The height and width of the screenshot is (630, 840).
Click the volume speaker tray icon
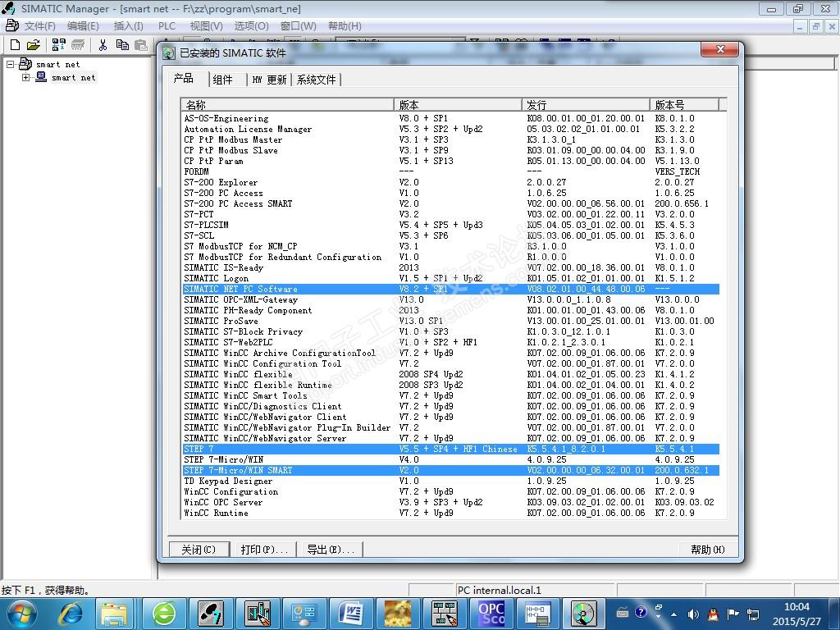693,614
